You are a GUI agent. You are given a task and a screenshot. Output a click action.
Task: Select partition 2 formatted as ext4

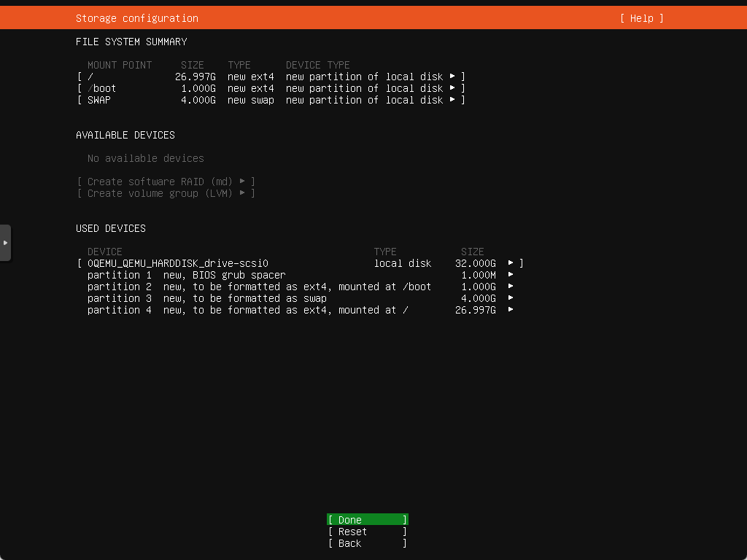pyautogui.click(x=259, y=287)
